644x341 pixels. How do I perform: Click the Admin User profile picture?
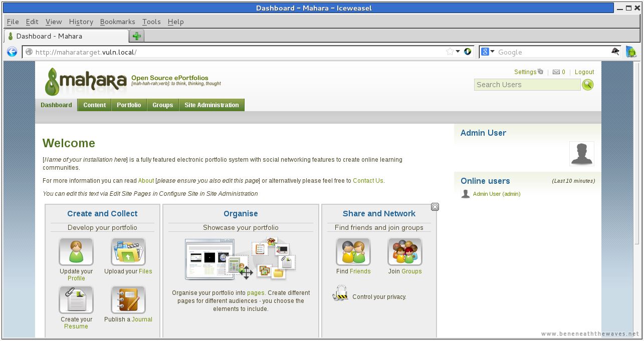[582, 154]
